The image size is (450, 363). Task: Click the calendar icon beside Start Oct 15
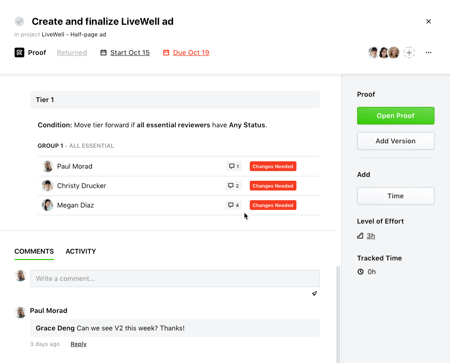pos(103,53)
